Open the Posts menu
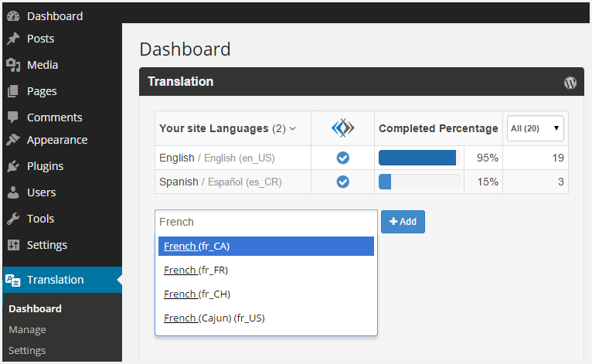The image size is (592, 364). point(40,39)
